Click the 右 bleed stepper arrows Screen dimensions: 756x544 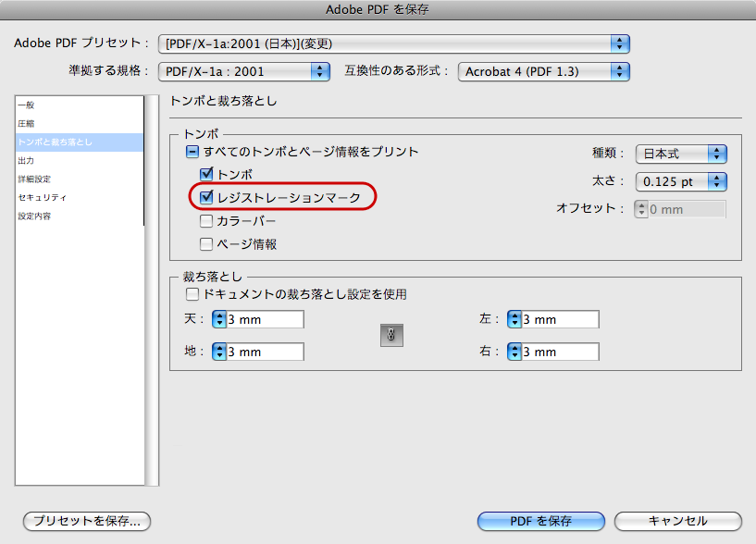pos(514,352)
